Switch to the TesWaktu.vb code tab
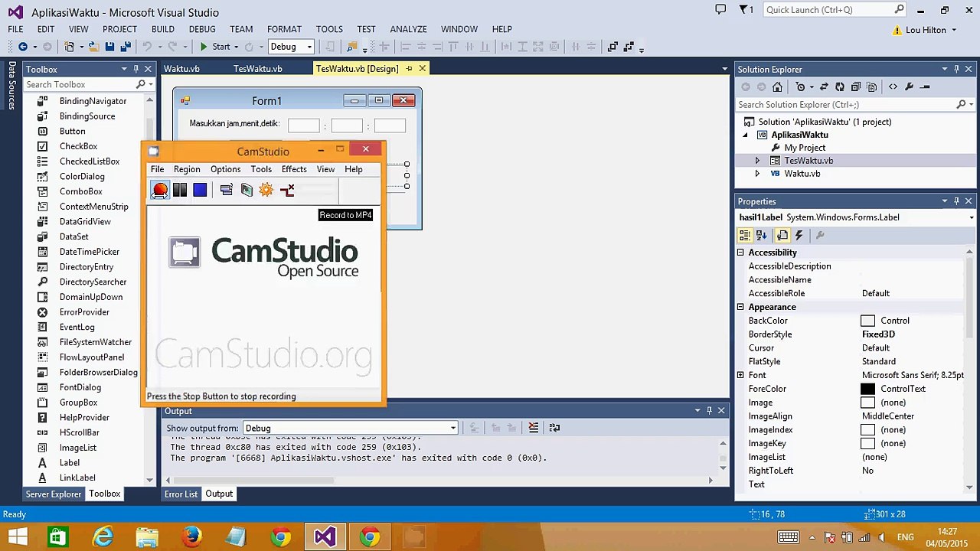This screenshot has width=980, height=551. pos(258,68)
